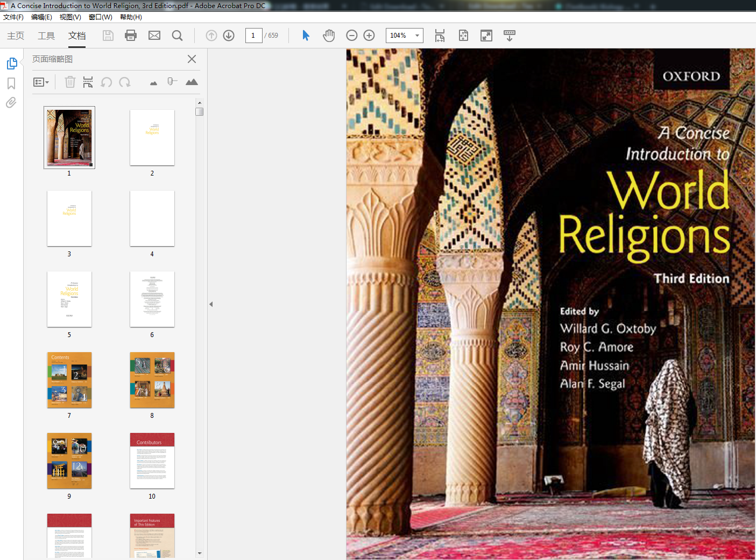Select Important Features page thumbnail

tap(152, 536)
